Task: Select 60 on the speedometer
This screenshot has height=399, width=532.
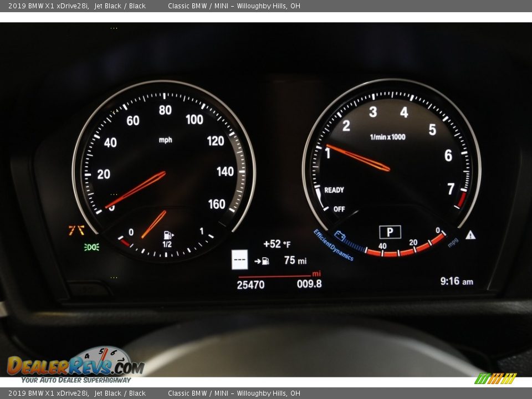Action: (x=132, y=120)
